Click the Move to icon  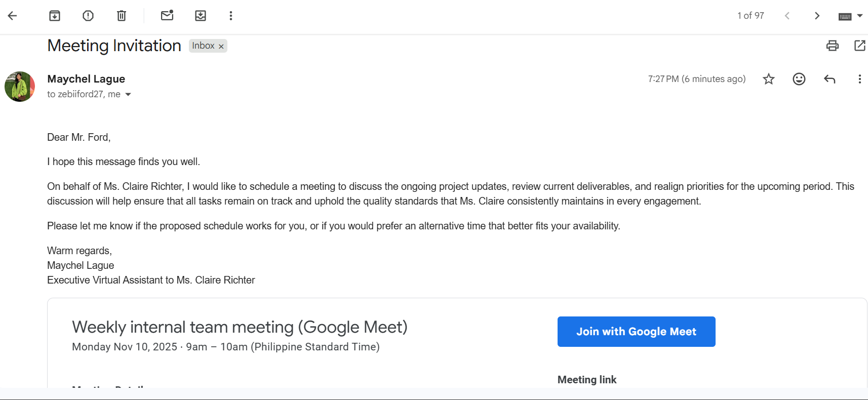(201, 16)
